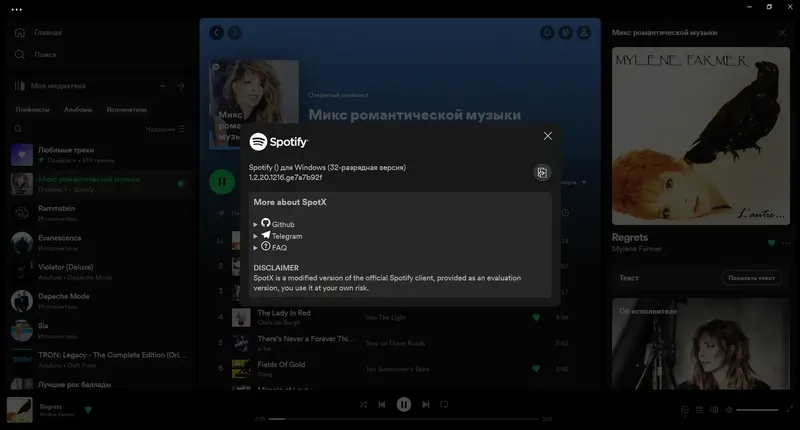Click now playing cover in bottom bar

19,410
